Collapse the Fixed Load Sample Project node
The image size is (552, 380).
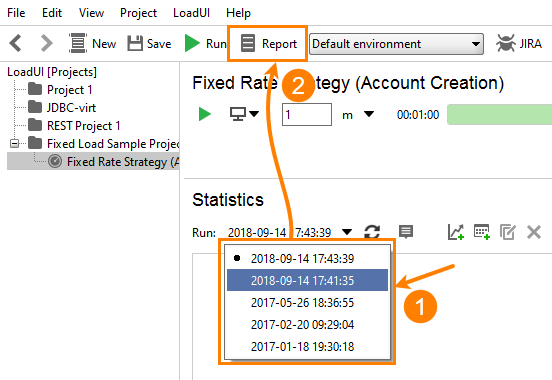[x=15, y=143]
